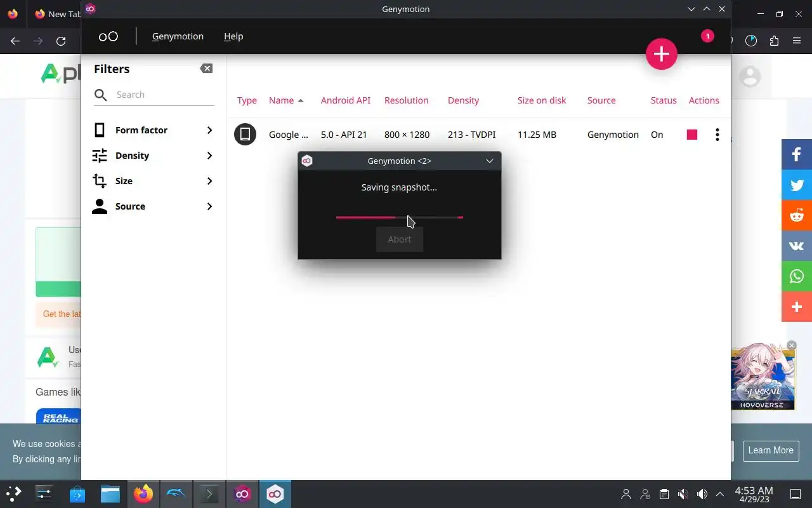Open the notifications badge showing 1
The image size is (812, 508).
tap(707, 36)
